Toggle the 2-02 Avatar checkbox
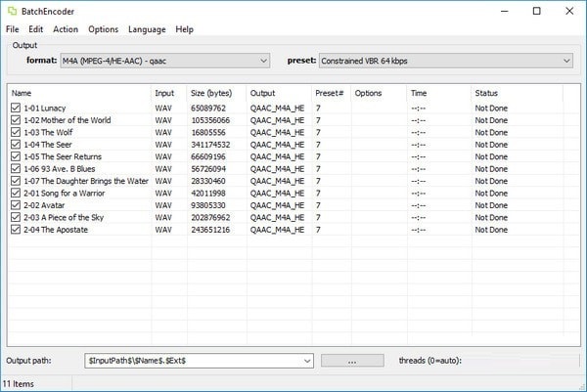Screen dimensions: 587x392 click(x=16, y=205)
